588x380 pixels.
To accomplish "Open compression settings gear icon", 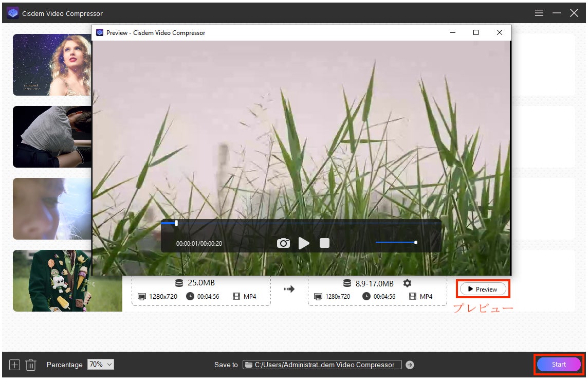I will point(407,283).
